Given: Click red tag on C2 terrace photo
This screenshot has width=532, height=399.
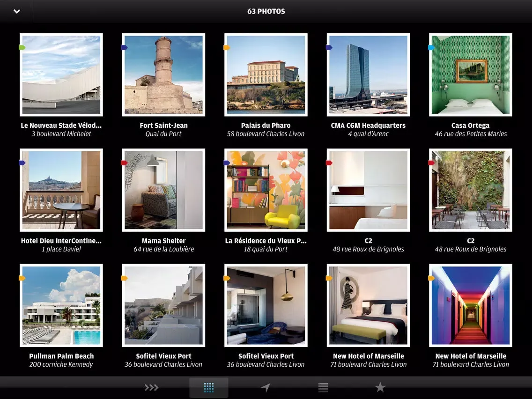Looking at the screenshot, I should 431,163.
